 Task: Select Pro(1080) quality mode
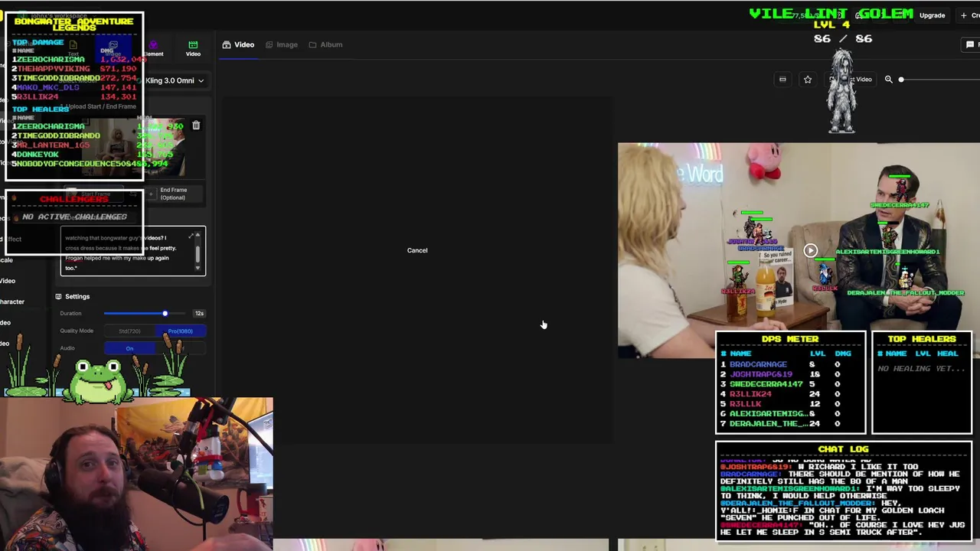(x=180, y=331)
